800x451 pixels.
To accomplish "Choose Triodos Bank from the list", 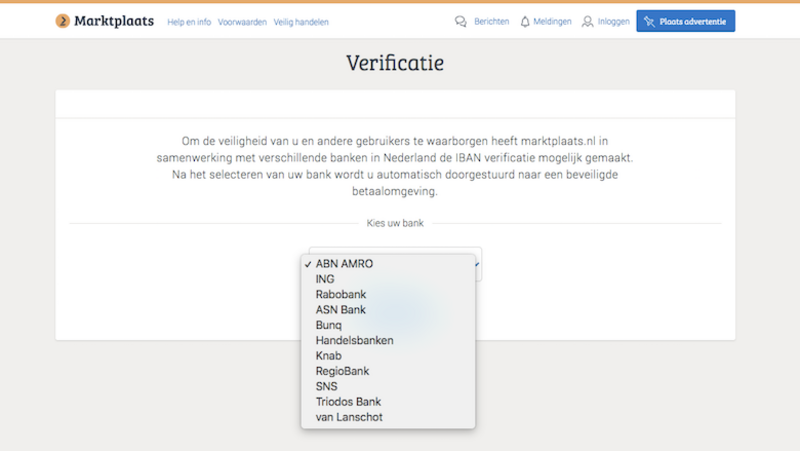I will pyautogui.click(x=388, y=402).
